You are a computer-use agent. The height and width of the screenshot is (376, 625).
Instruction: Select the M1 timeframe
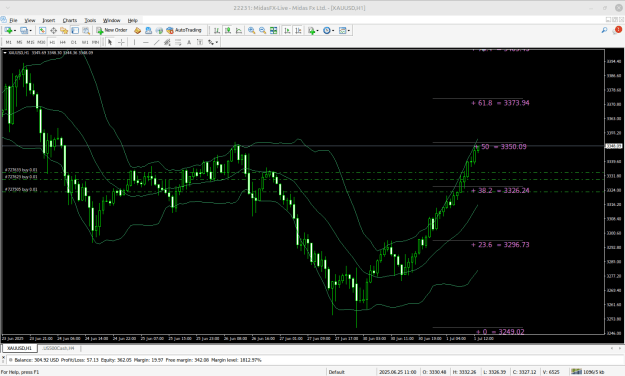tap(8, 42)
